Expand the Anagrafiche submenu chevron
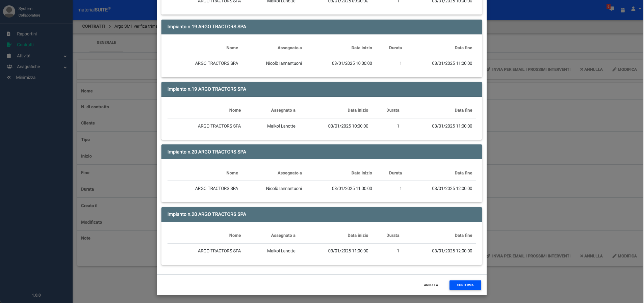644x303 pixels. tap(65, 67)
